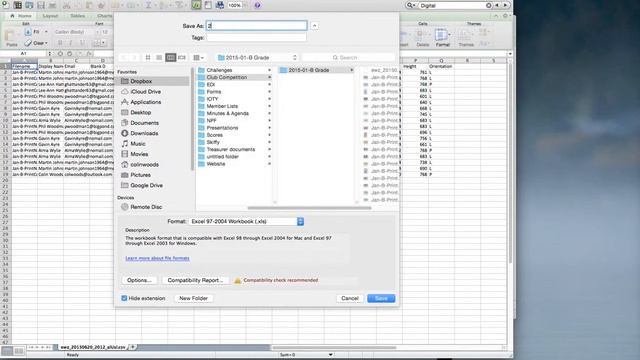Screen dimensions: 640x360
Task: Click the Name Box showing A1
Action: 24,53
